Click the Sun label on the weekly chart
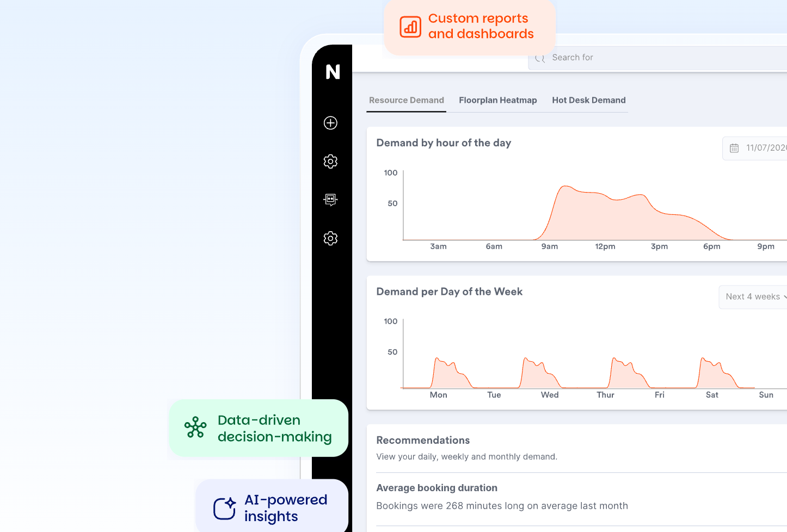The width and height of the screenshot is (787, 532). coord(766,395)
